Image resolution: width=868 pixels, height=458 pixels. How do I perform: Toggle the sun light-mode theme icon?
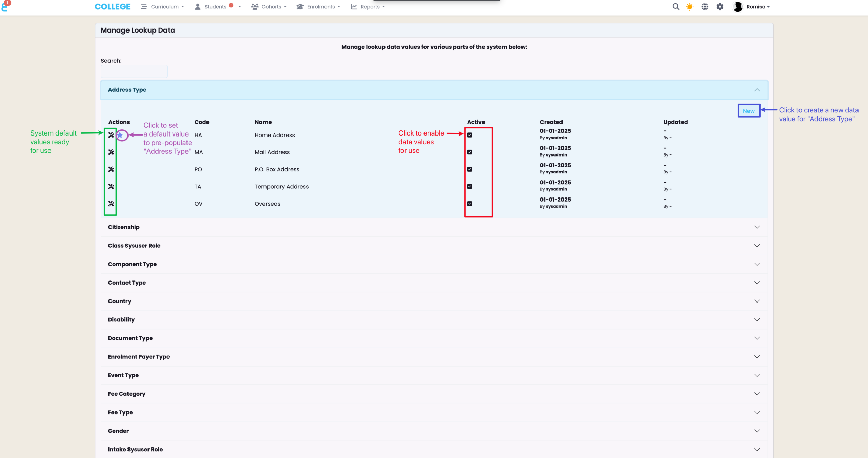[x=690, y=7]
